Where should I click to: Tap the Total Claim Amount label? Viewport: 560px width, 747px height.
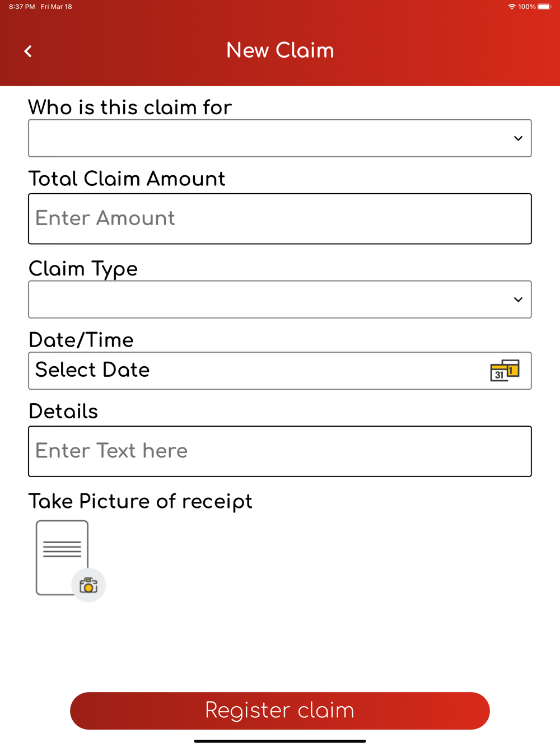point(127,179)
